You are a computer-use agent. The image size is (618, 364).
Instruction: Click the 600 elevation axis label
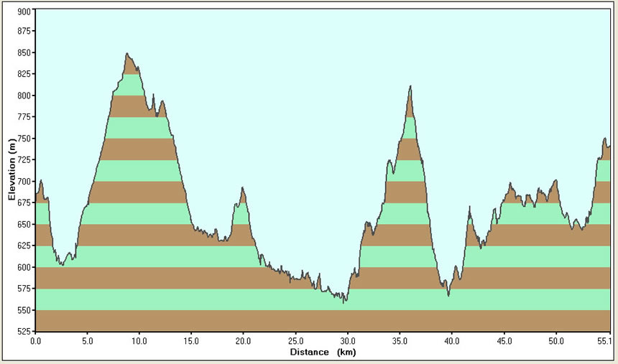point(24,268)
